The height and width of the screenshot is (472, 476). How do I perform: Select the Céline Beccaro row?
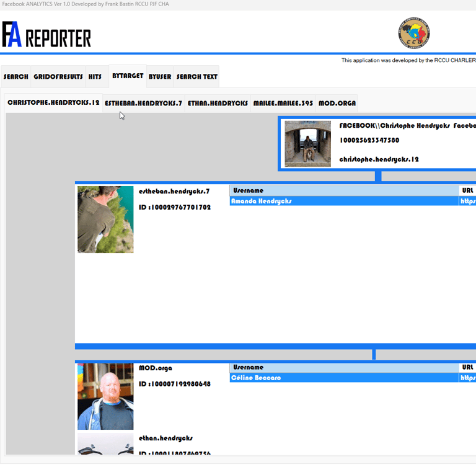point(353,378)
